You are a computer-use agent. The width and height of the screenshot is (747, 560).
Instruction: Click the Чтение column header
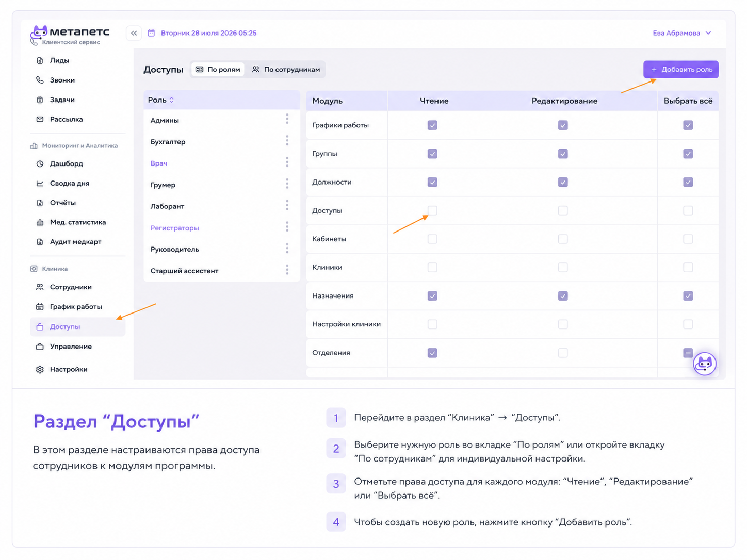tap(434, 101)
